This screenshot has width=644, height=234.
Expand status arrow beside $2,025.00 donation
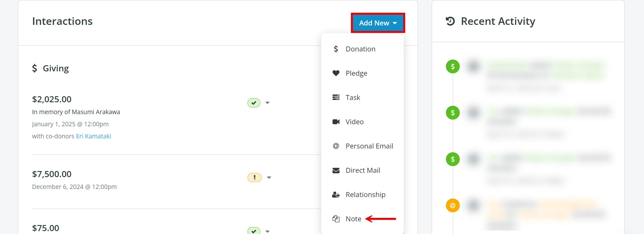coord(267,103)
